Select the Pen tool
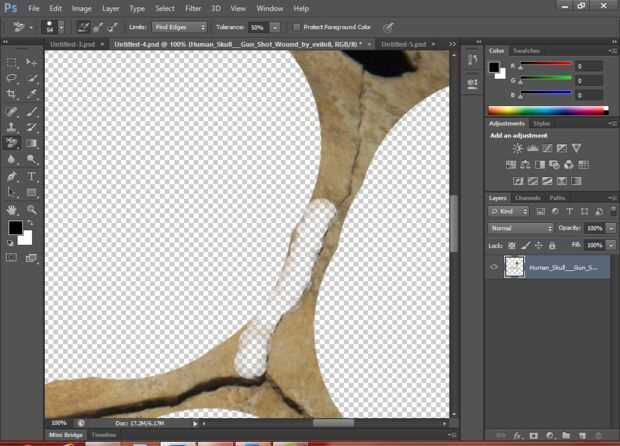The width and height of the screenshot is (620, 446). click(x=11, y=176)
